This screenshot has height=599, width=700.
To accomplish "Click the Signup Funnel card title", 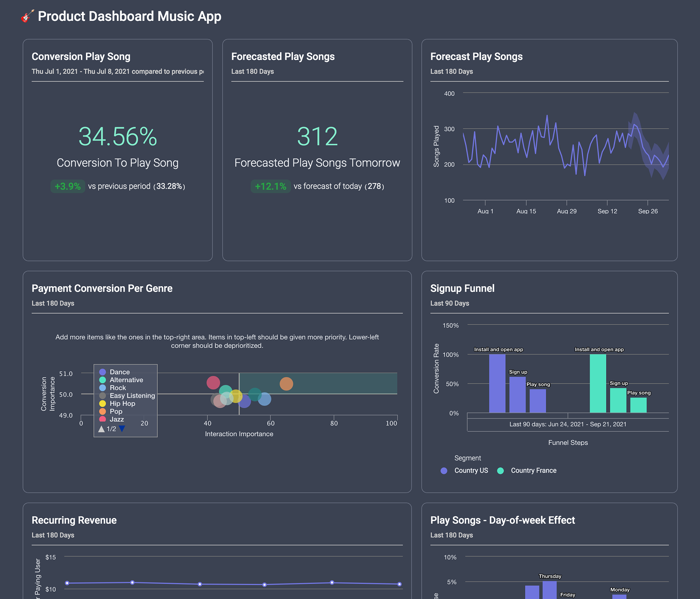I will click(462, 288).
